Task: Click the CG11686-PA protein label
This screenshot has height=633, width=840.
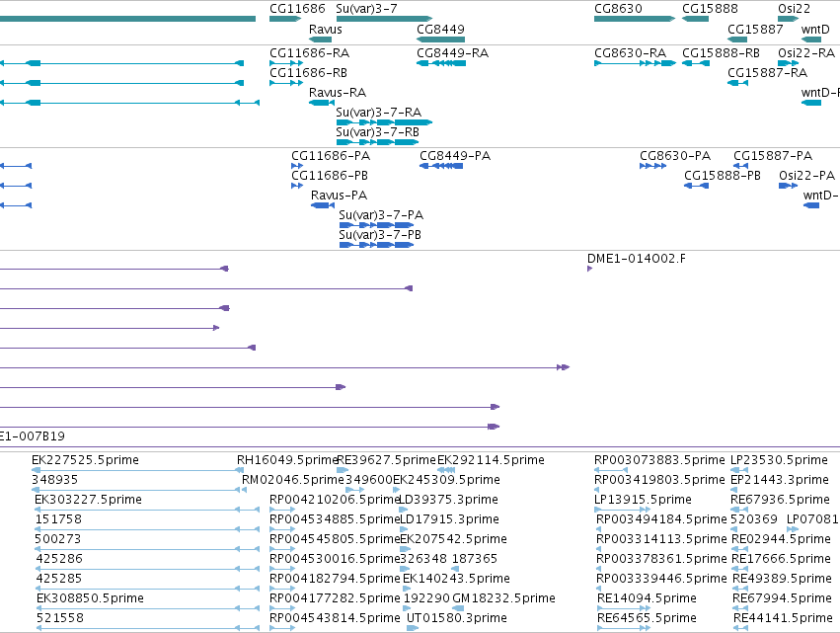Action: (331, 156)
